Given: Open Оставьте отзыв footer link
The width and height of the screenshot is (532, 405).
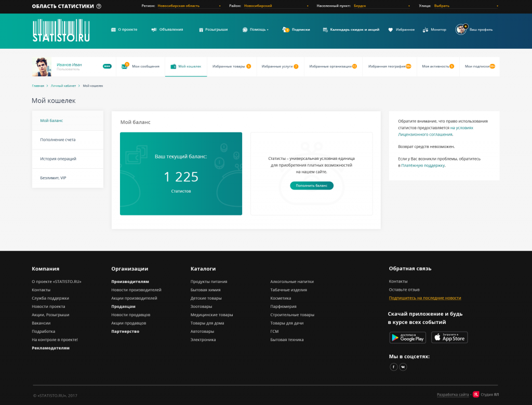Looking at the screenshot, I should pos(404,290).
